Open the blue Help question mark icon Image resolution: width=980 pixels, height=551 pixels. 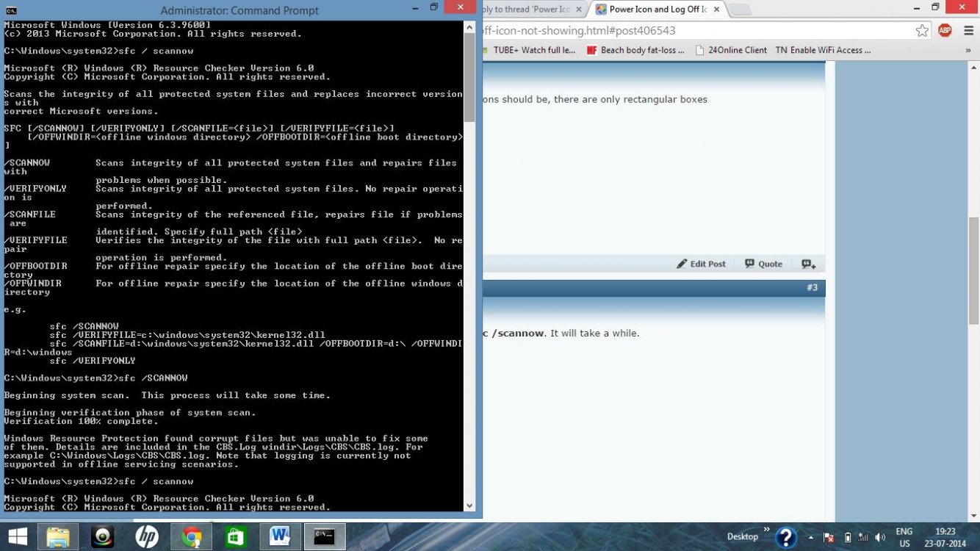pyautogui.click(x=786, y=538)
